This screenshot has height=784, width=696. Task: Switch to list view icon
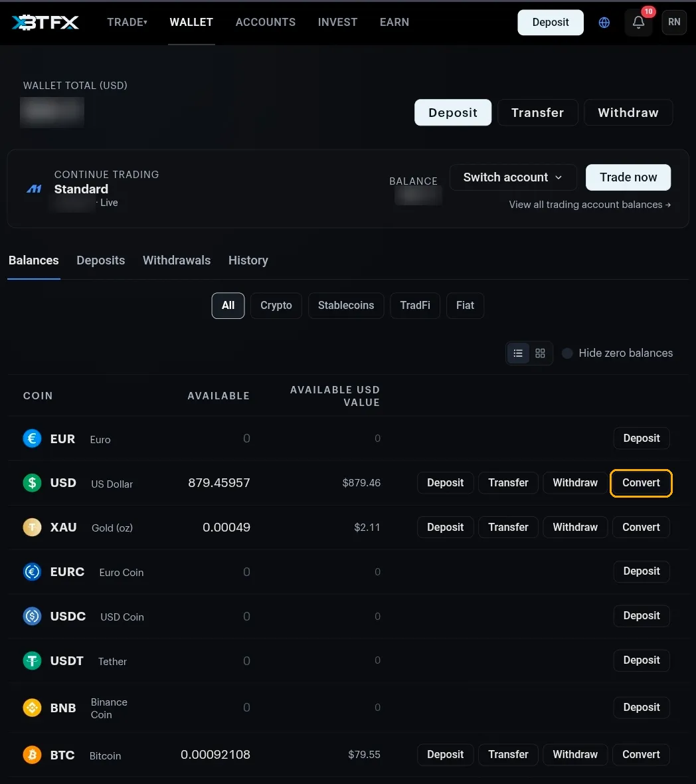point(518,353)
